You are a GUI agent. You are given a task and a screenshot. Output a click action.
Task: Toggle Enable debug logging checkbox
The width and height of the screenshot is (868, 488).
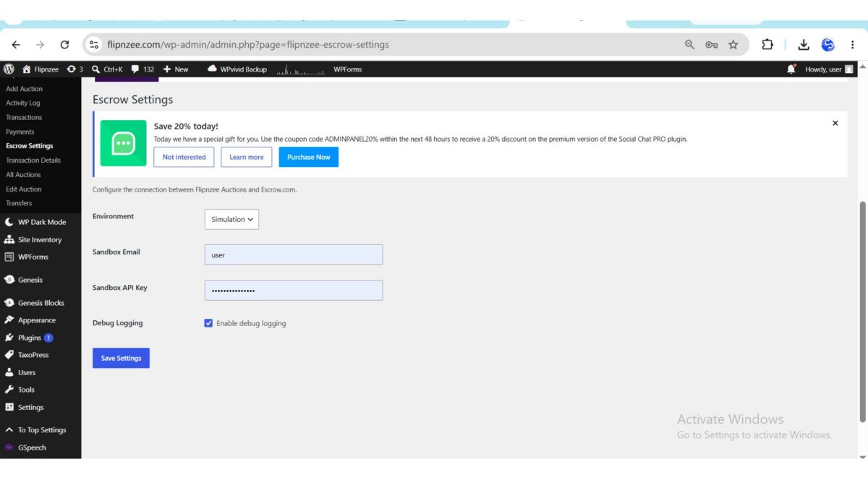coord(208,323)
